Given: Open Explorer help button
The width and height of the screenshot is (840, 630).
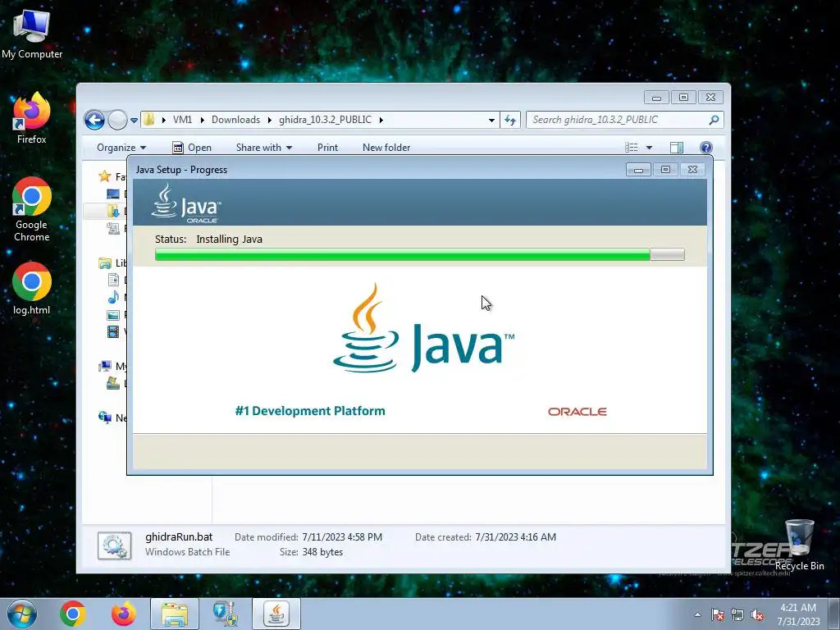Looking at the screenshot, I should tap(706, 148).
